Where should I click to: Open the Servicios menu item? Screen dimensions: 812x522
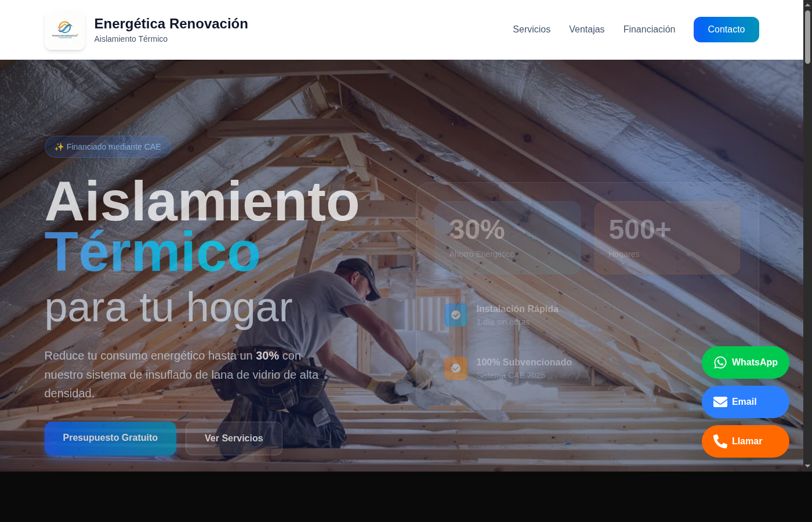(x=531, y=29)
